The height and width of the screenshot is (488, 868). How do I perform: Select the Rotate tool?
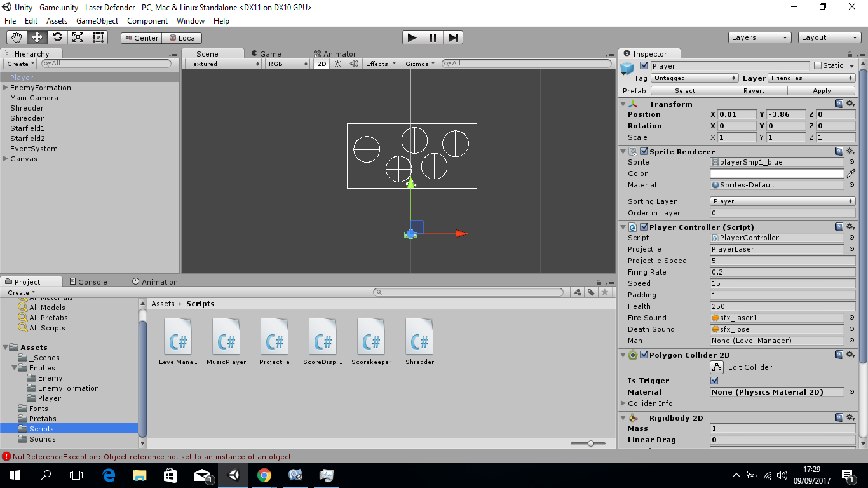click(57, 37)
